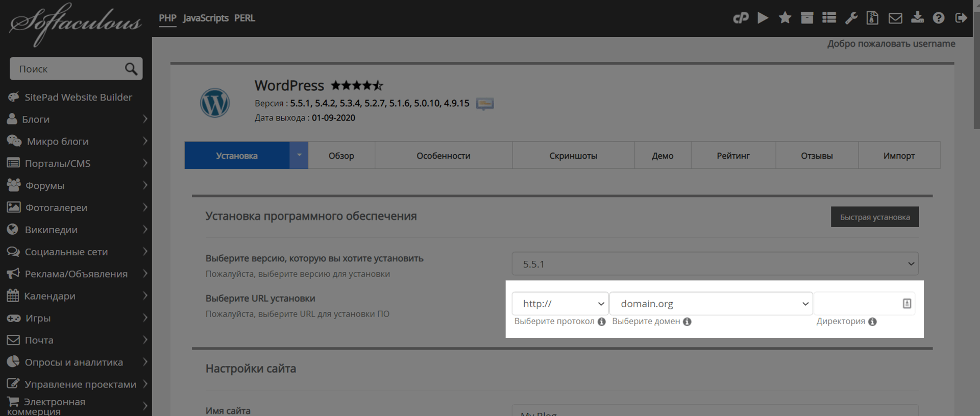
Task: Click the WordPress logo image
Action: pos(215,103)
